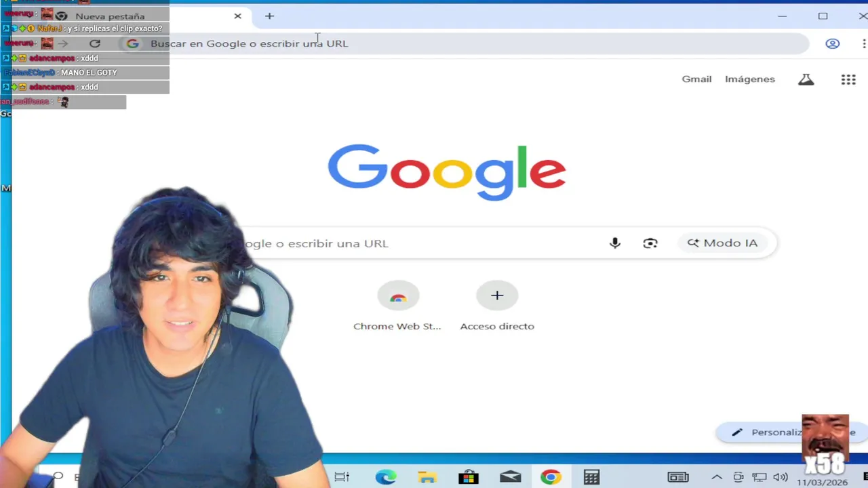Open Task View in the taskbar
Image resolution: width=868 pixels, height=488 pixels.
click(342, 477)
